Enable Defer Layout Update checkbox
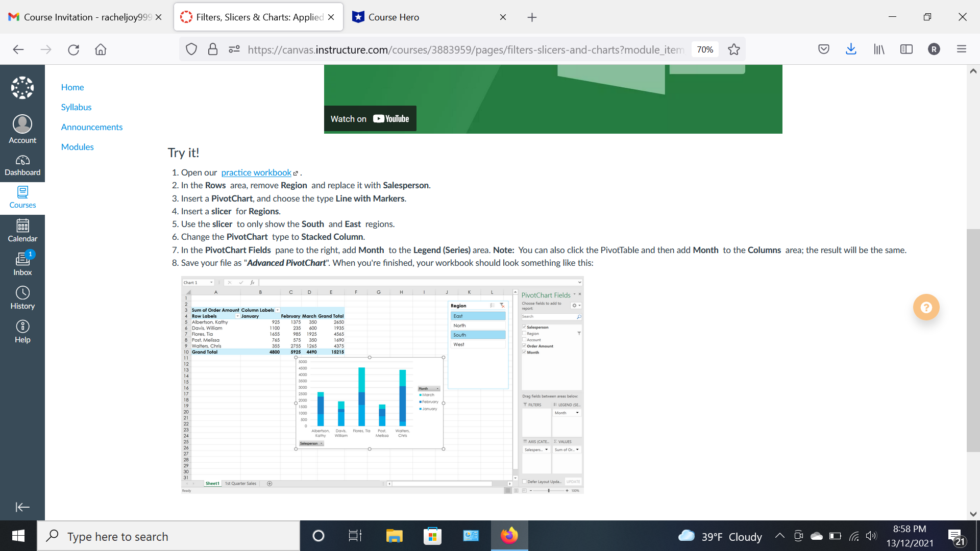This screenshot has height=551, width=980. [x=524, y=481]
